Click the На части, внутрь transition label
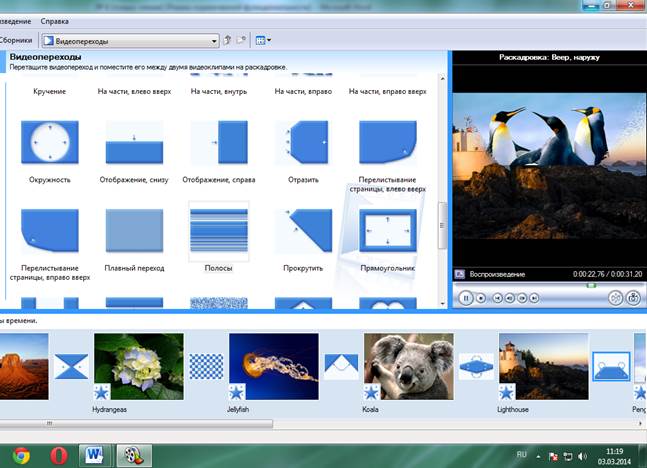This screenshot has height=468, width=647. pyautogui.click(x=219, y=92)
